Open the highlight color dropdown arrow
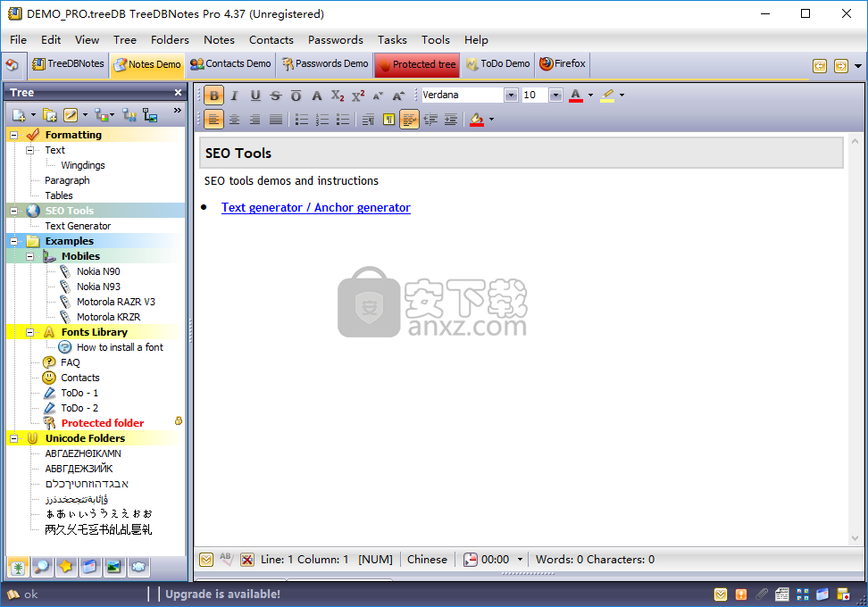The height and width of the screenshot is (607, 868). pos(622,96)
